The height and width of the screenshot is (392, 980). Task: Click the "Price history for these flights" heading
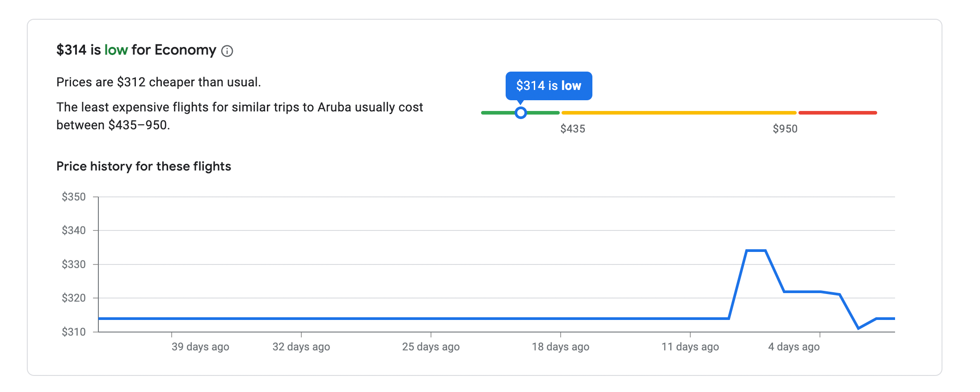144,166
